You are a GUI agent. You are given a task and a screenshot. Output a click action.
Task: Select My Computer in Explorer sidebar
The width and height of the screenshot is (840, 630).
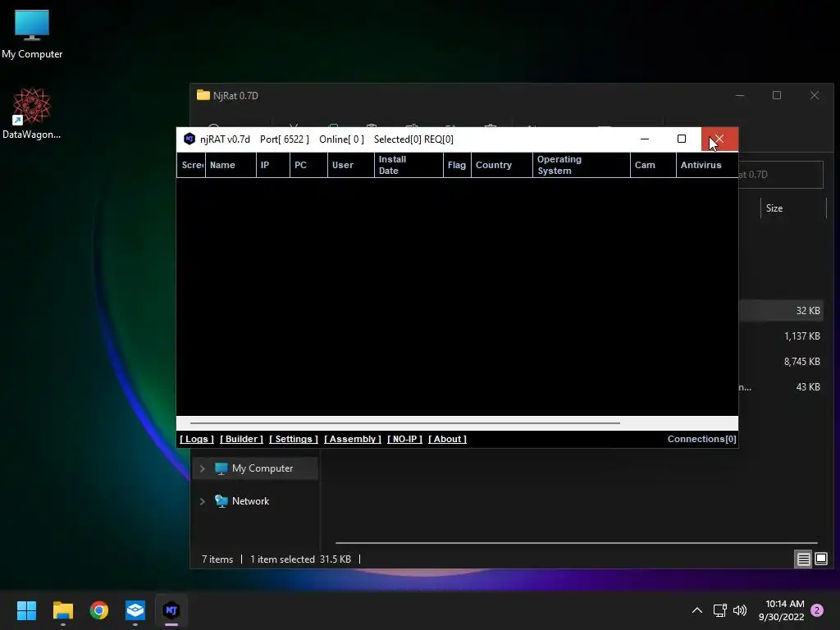(256, 468)
